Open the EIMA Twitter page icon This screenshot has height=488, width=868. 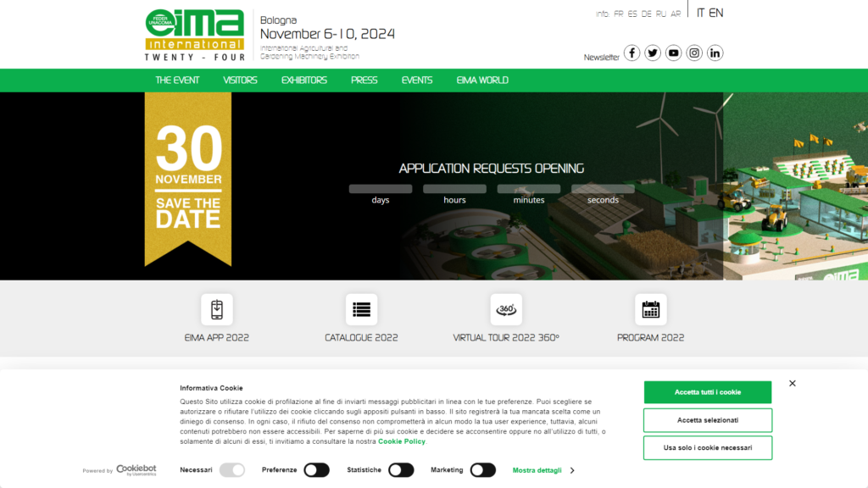pyautogui.click(x=653, y=53)
